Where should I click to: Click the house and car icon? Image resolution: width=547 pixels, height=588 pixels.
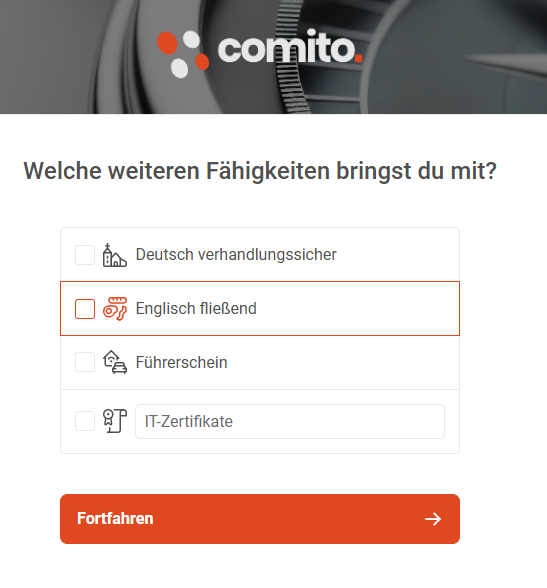pos(115,362)
